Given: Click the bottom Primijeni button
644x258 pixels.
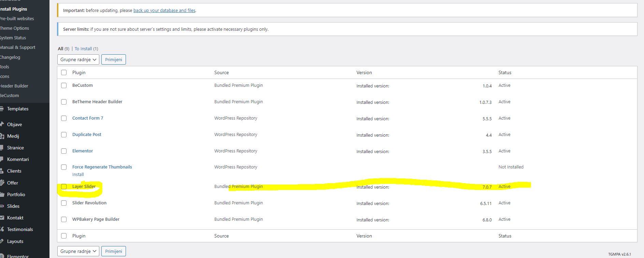Looking at the screenshot, I should pyautogui.click(x=114, y=251).
